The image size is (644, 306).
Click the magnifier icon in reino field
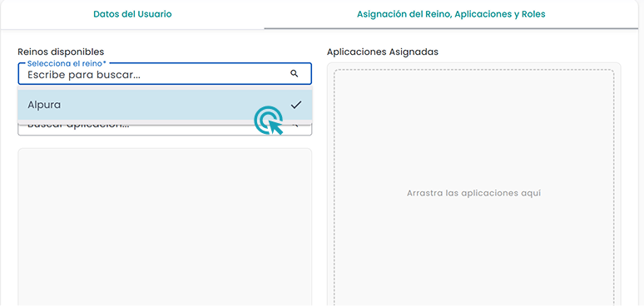[294, 73]
